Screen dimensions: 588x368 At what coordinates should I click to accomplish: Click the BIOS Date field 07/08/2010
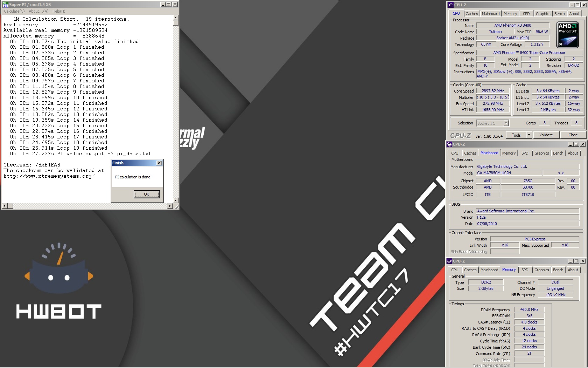point(527,224)
